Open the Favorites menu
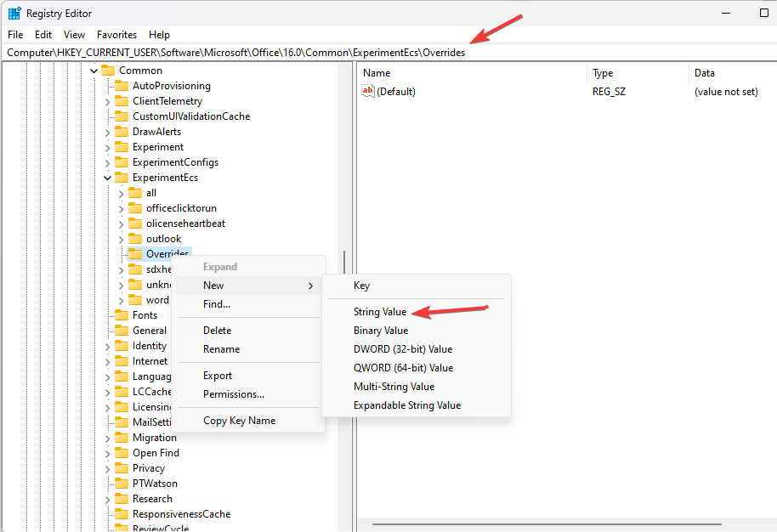777x532 pixels. 116,34
